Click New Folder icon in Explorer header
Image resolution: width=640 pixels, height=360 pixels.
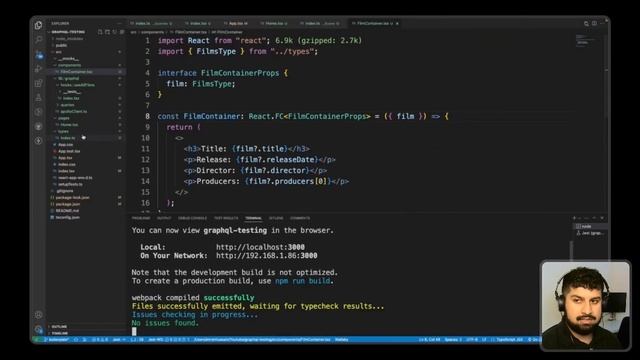pyautogui.click(x=107, y=32)
